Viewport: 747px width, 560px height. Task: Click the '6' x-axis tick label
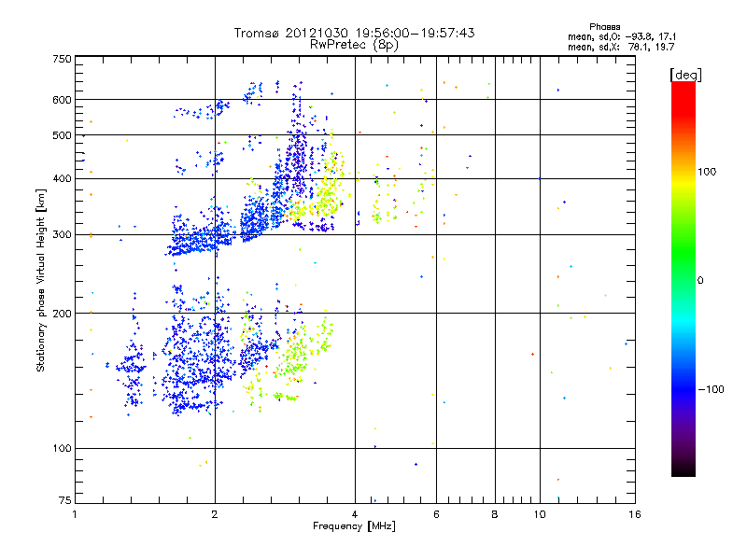pos(436,514)
